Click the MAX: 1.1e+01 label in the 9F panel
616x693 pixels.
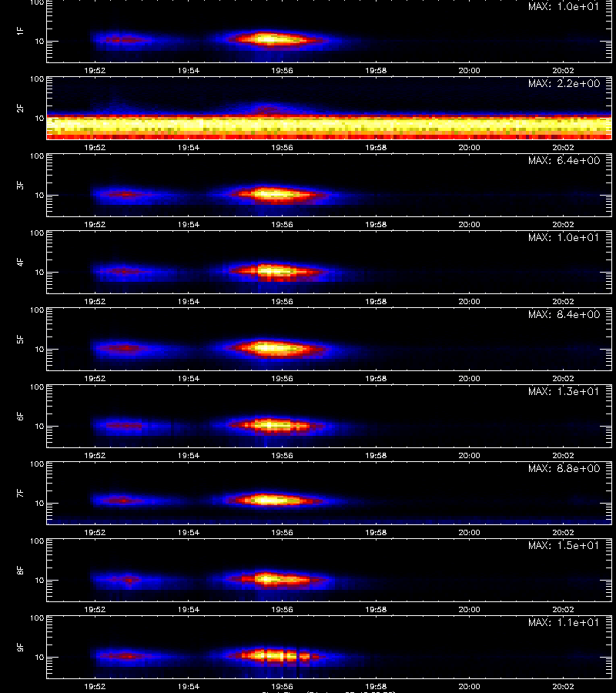pyautogui.click(x=564, y=623)
